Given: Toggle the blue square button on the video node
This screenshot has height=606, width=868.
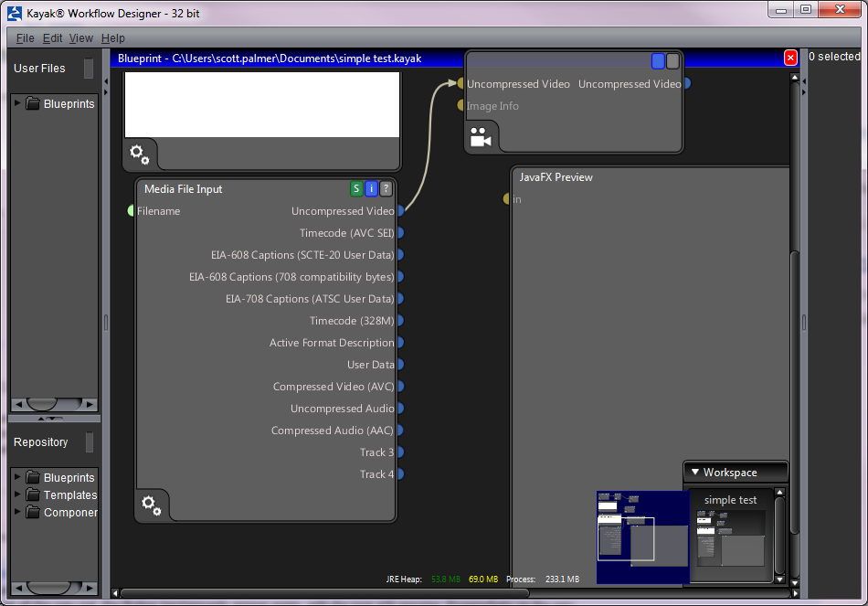Looking at the screenshot, I should click(658, 61).
